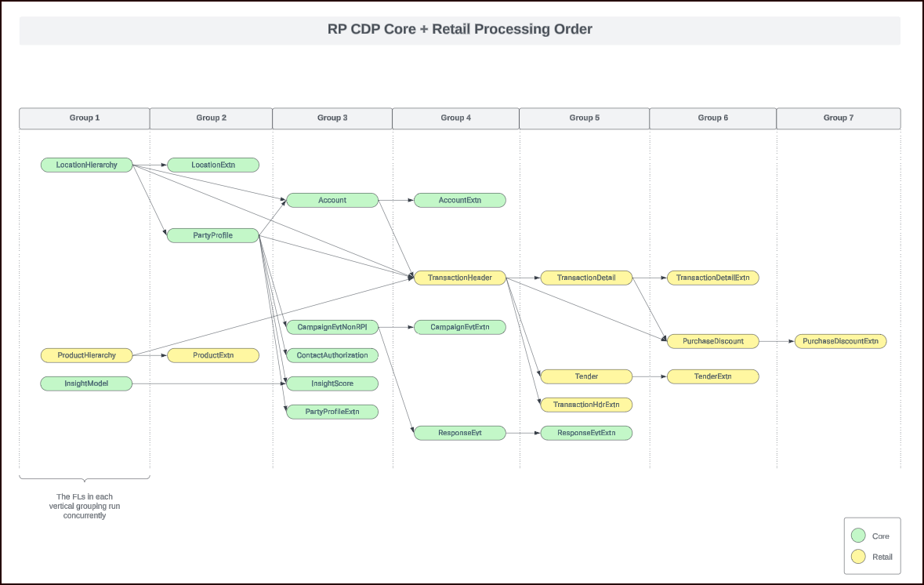Click the TransactionHeader node
This screenshot has width=924, height=585.
click(459, 277)
